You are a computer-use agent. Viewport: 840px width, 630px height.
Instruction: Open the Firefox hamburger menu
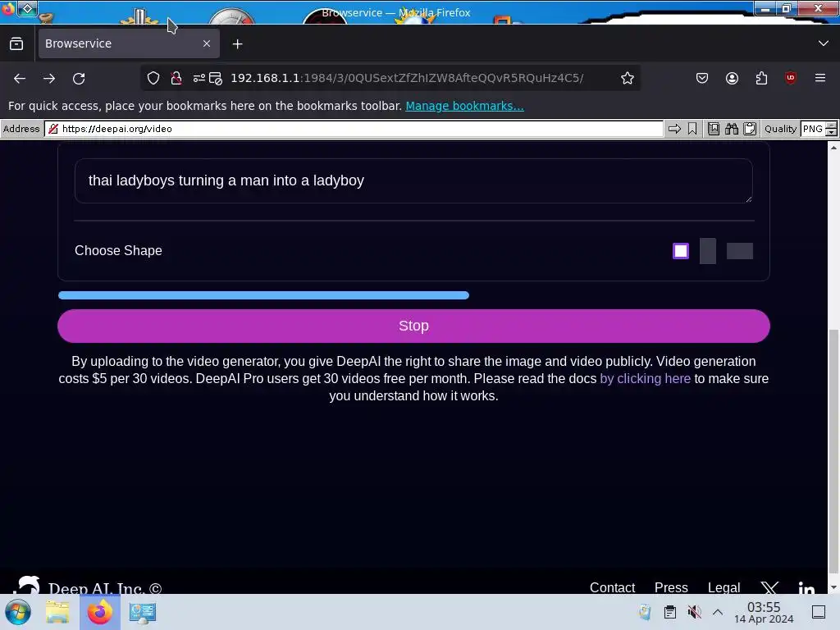820,78
